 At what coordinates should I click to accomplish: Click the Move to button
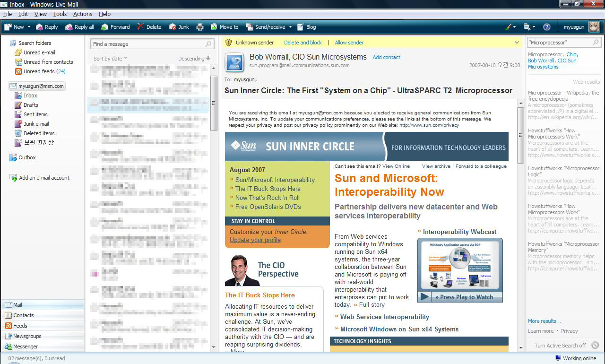[225, 27]
